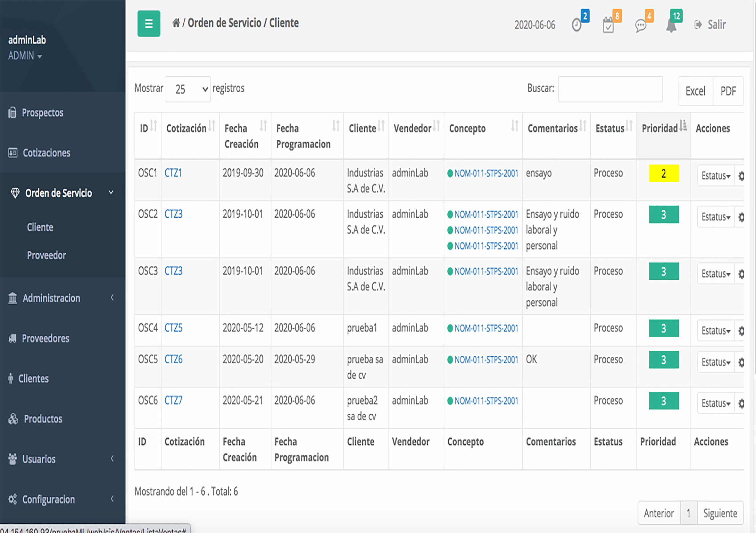756x533 pixels.
Task: Click gear settings icon for OSC3
Action: point(741,274)
